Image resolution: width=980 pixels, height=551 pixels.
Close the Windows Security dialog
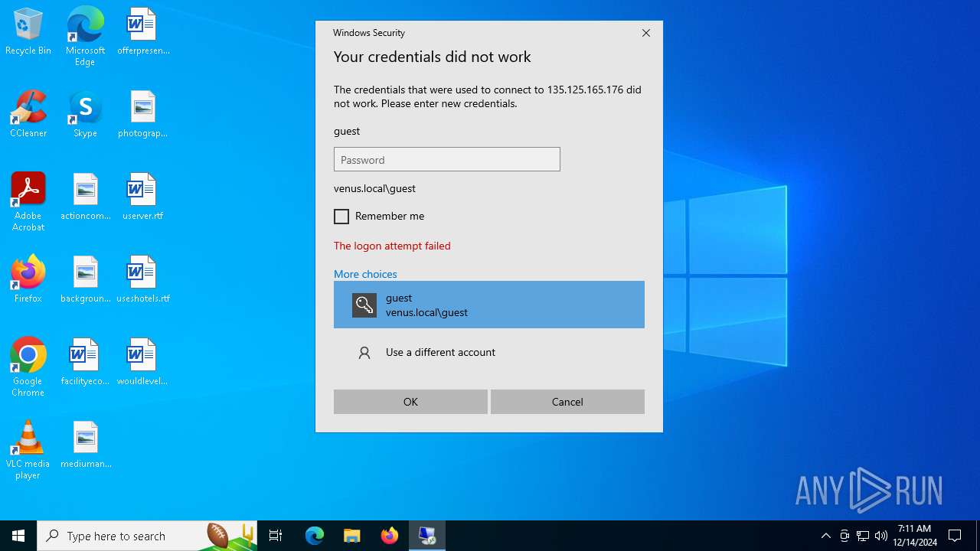pos(646,33)
